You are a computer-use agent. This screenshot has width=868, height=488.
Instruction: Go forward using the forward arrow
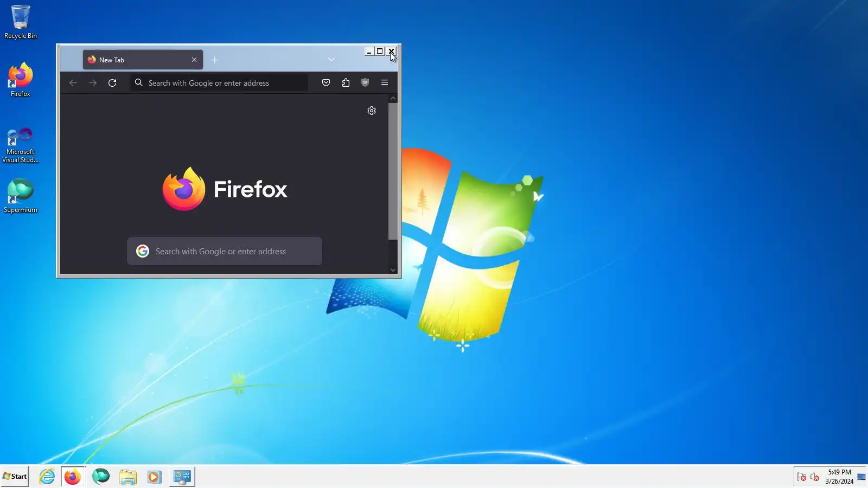pyautogui.click(x=93, y=83)
